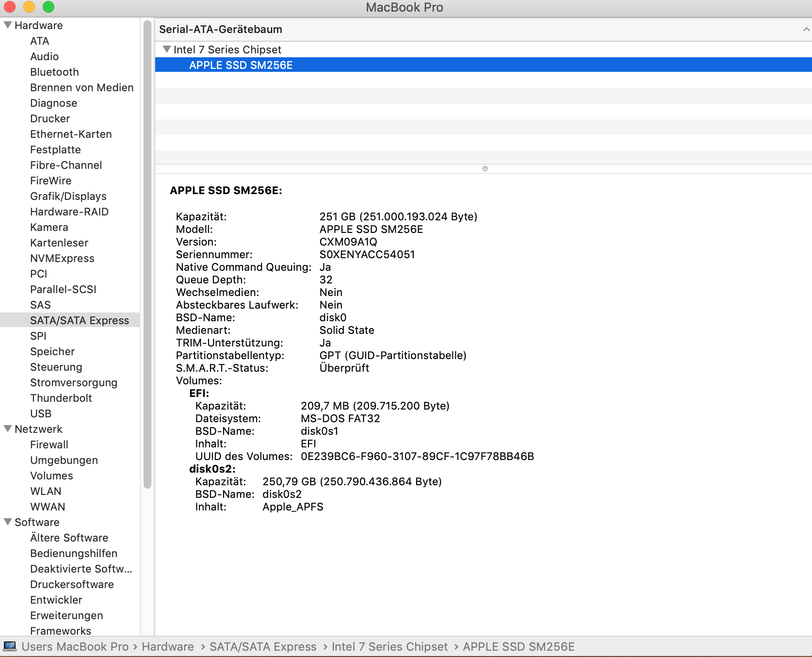The image size is (812, 657).
Task: Collapse the Hardware section in sidebar
Action: coord(8,25)
